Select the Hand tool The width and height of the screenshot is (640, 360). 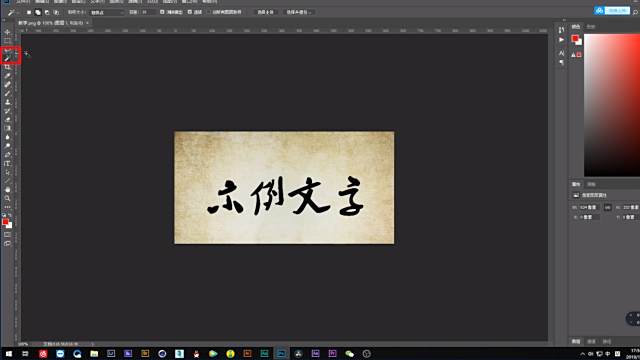(7, 190)
